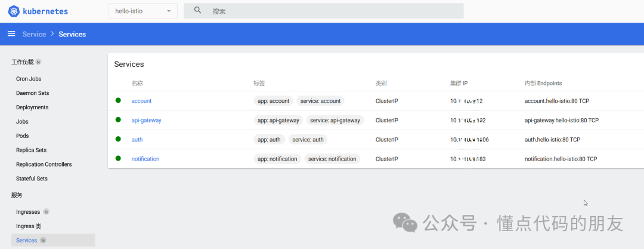Click the 'app: account' label chip
Viewport: 644px width, 249px height.
point(274,101)
